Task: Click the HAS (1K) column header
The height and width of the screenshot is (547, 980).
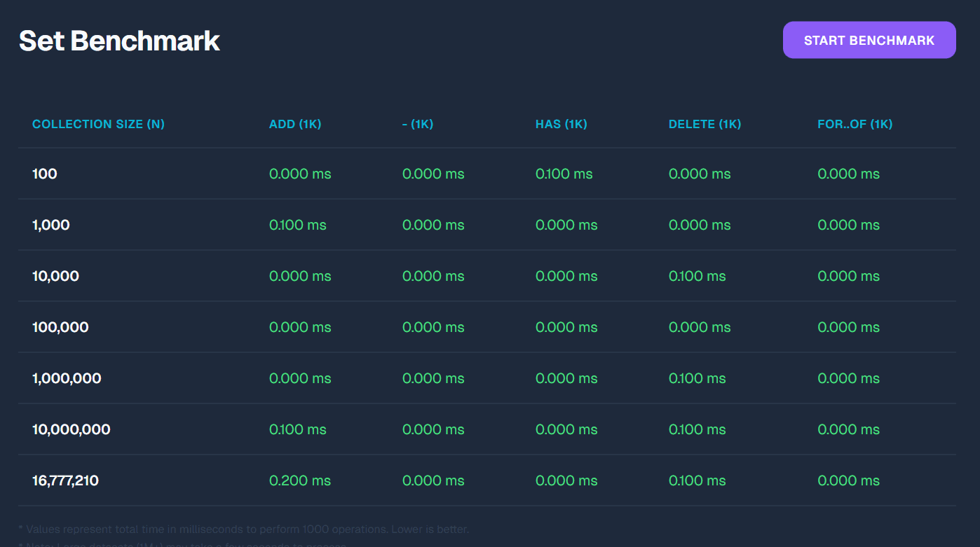Action: 561,124
